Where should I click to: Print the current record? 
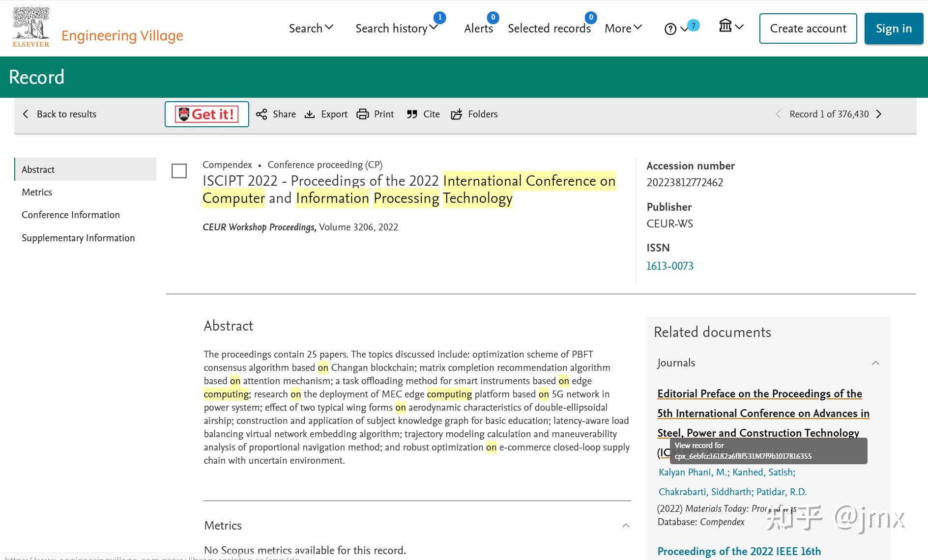click(x=375, y=114)
